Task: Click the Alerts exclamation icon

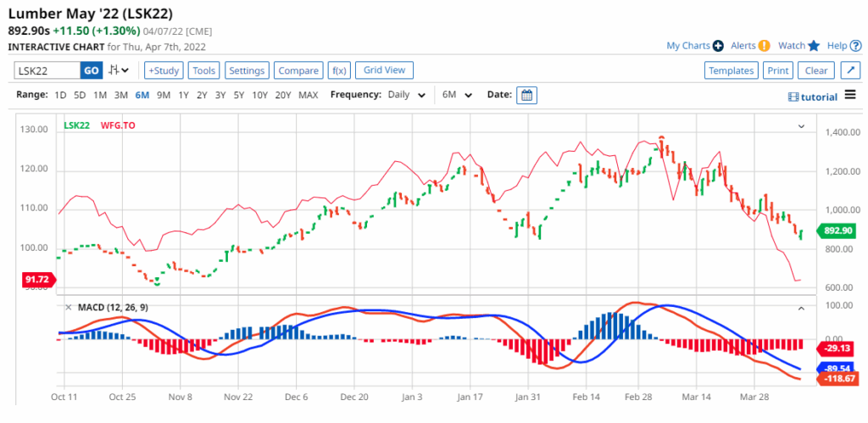Action: point(764,46)
